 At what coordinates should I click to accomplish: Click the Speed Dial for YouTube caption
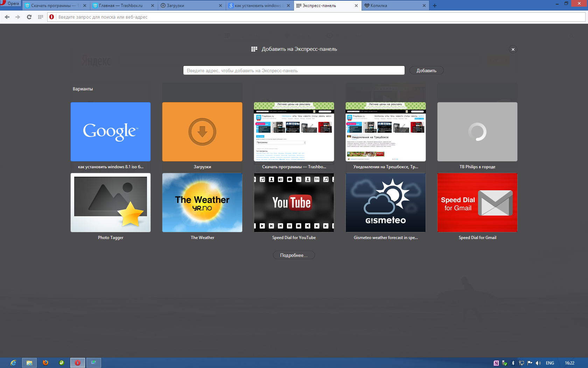[294, 238]
